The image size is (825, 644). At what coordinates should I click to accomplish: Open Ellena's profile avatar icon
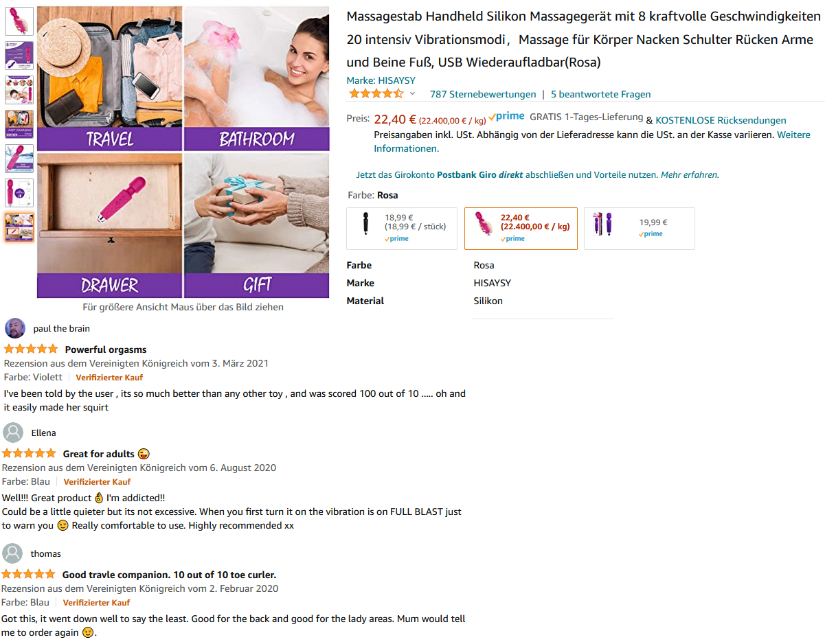click(x=13, y=433)
